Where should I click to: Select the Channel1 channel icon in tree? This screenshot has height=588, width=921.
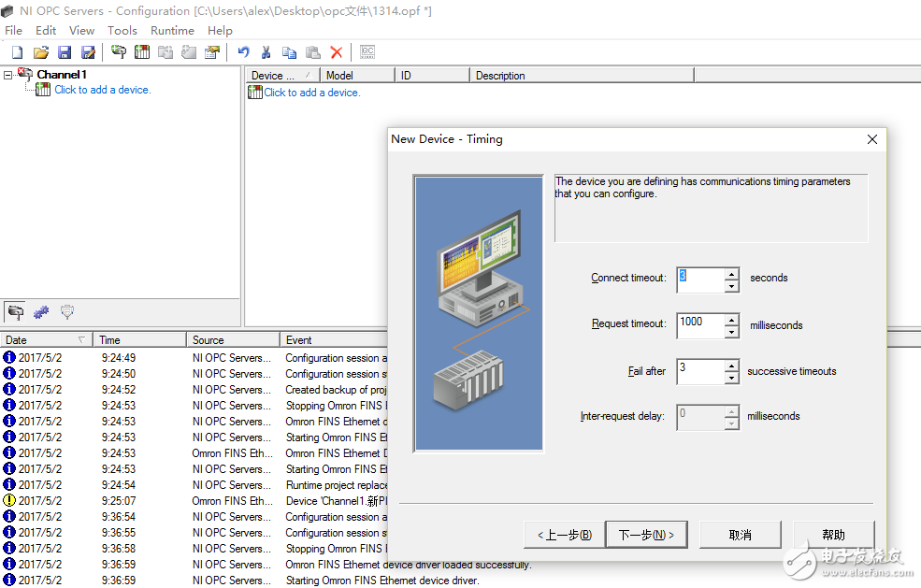25,74
